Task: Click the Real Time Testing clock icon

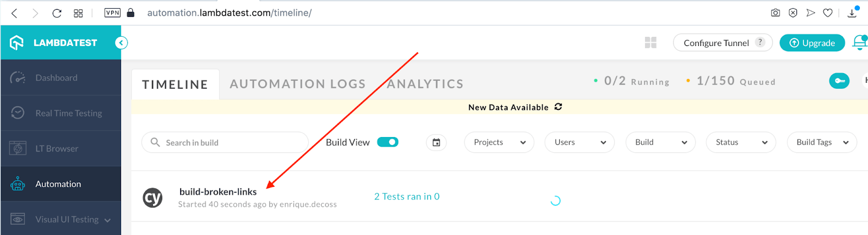Action: click(x=18, y=113)
